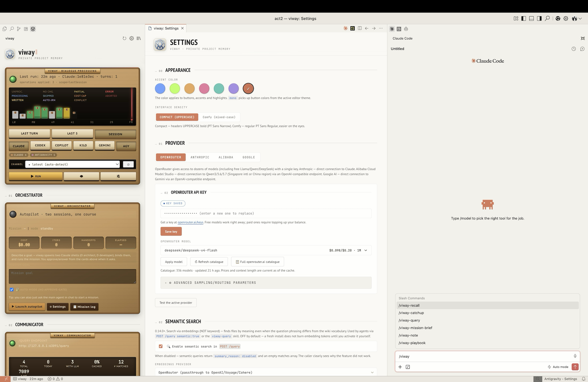Screen dimensions: 588x382
Task: Navigate forward with the right arrow
Action: (x=374, y=28)
